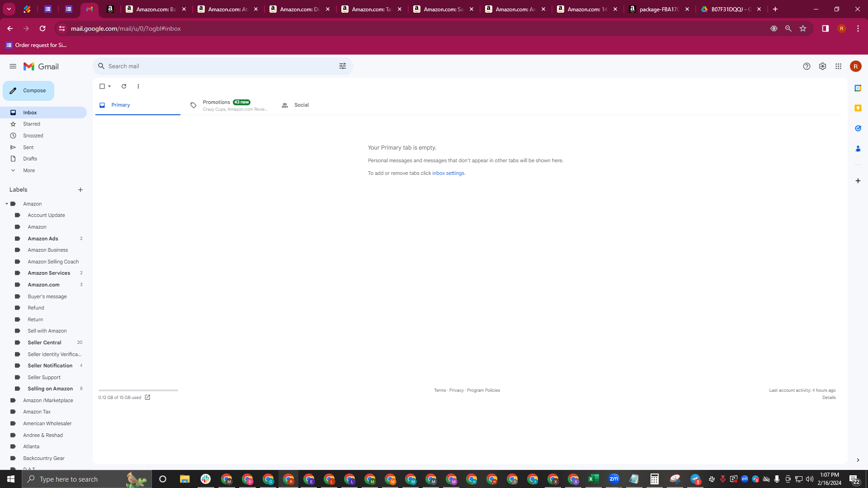Image resolution: width=868 pixels, height=488 pixels.
Task: Switch to B07F31DQQJ Drive tab
Action: (x=731, y=9)
